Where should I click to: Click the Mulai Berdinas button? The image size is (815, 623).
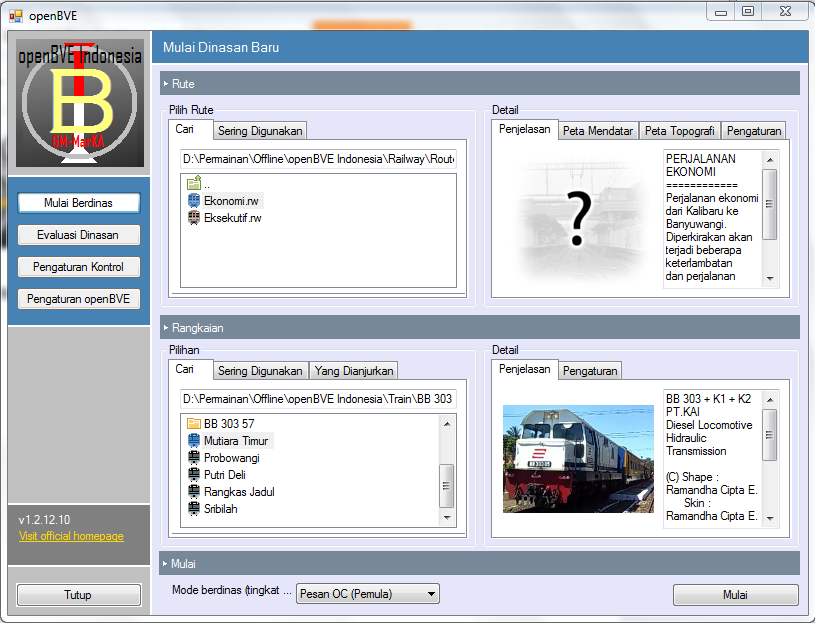pyautogui.click(x=78, y=203)
